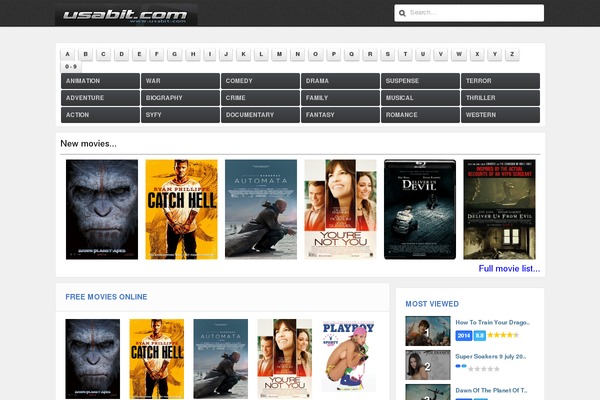The image size is (600, 400).
Task: Open Planet of Apes poster under Free Movies Online
Action: 93,359
